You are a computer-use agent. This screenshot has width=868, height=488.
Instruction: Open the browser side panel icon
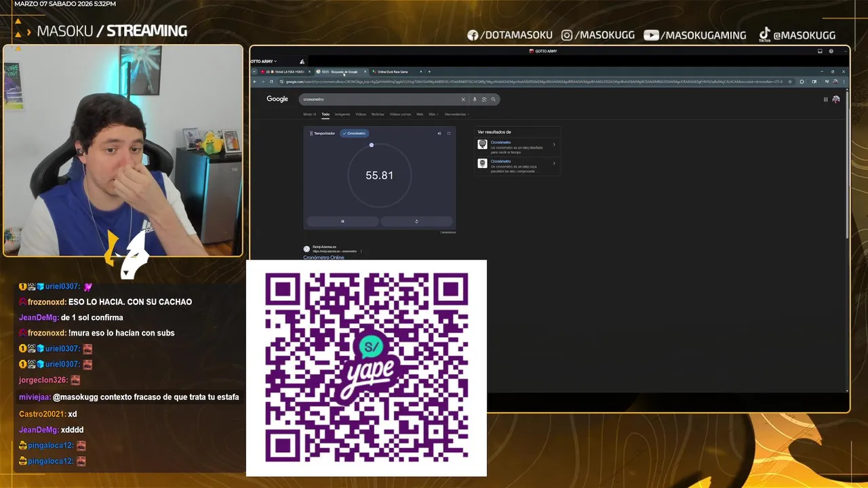[814, 81]
